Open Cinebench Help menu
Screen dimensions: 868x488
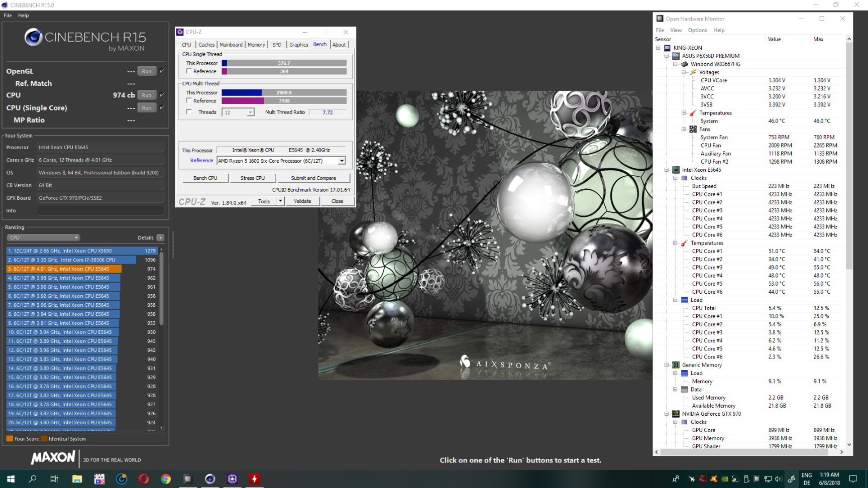pos(24,16)
